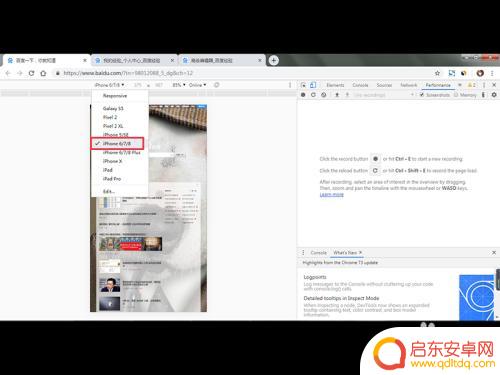Go back in the browser
This screenshot has width=500, height=375.
[8, 73]
